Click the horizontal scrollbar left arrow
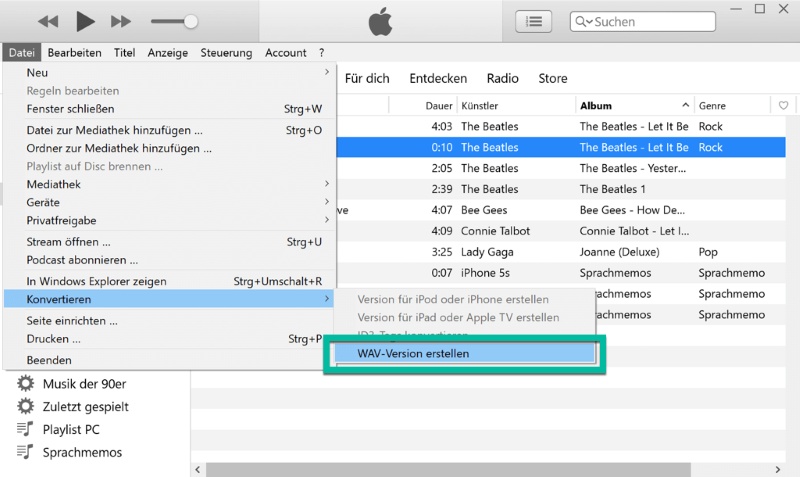This screenshot has width=800, height=477. tap(198, 469)
